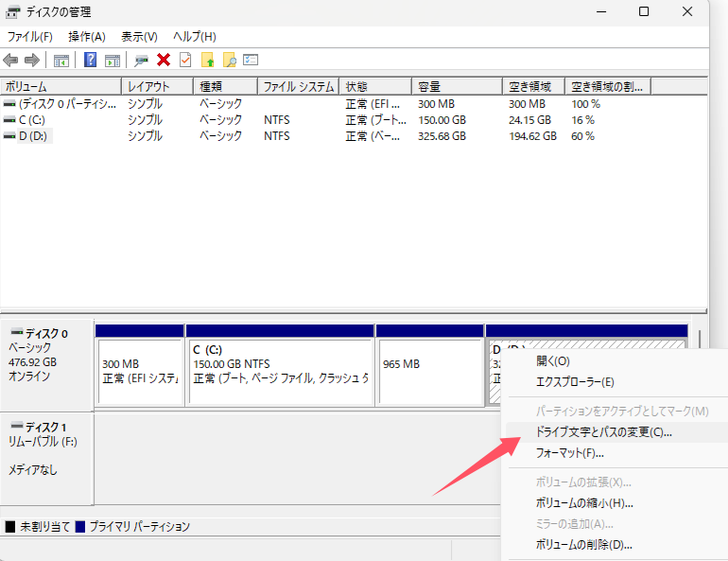Toggle the console tree pane icon
728x561 pixels.
click(x=61, y=60)
